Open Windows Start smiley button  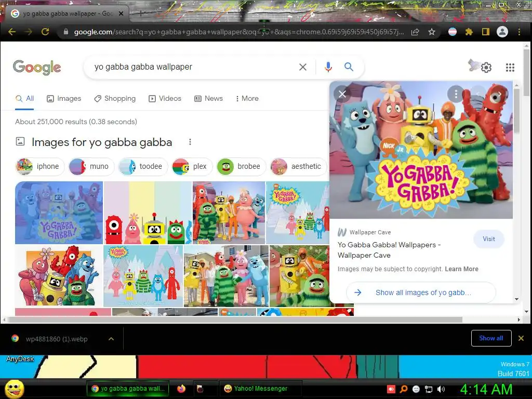coord(15,389)
